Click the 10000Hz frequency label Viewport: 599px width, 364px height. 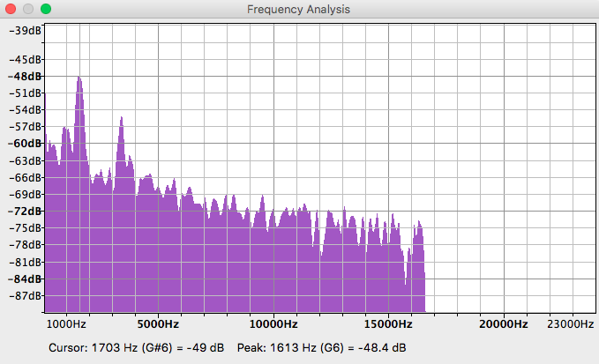[x=273, y=324]
